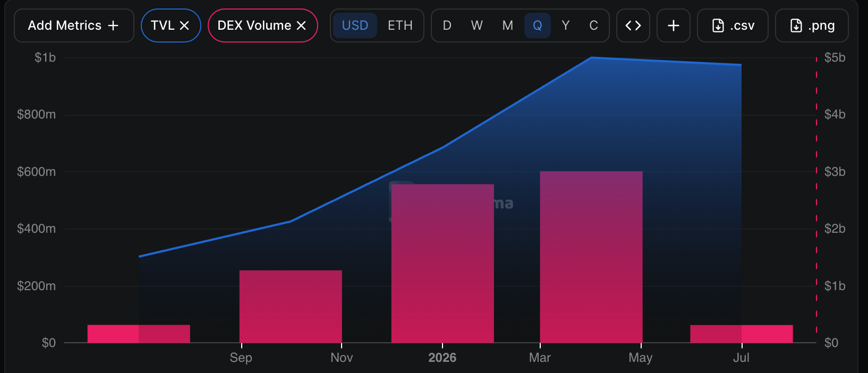
Task: Click the $2b right axis label
Action: pyautogui.click(x=835, y=228)
